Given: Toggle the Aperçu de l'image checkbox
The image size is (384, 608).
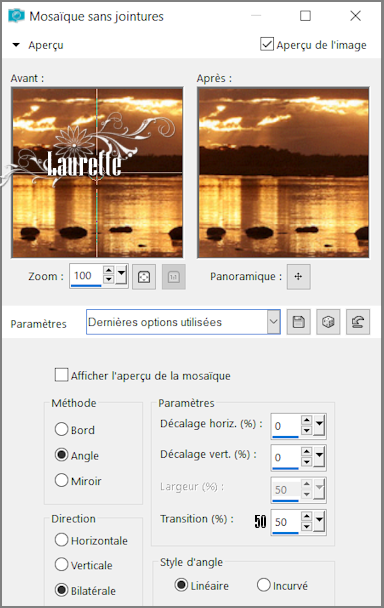Looking at the screenshot, I should click(x=266, y=44).
